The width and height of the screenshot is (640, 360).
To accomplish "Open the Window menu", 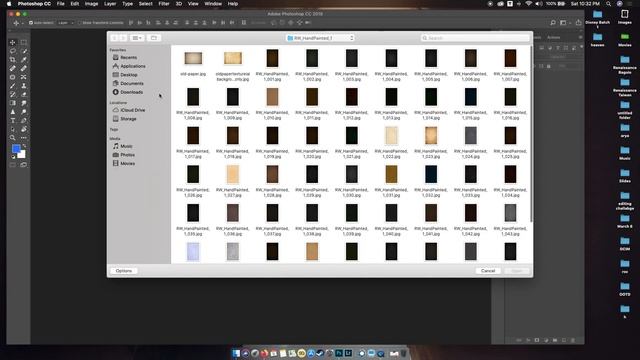I will (x=213, y=4).
